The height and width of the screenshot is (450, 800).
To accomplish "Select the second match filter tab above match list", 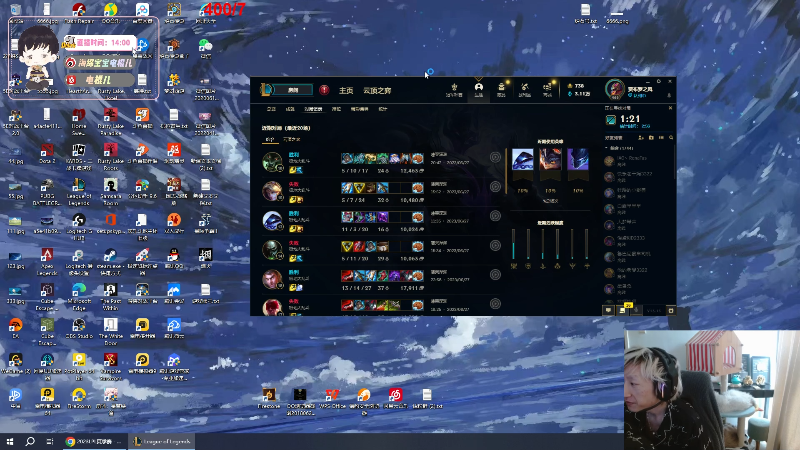I will (x=291, y=139).
